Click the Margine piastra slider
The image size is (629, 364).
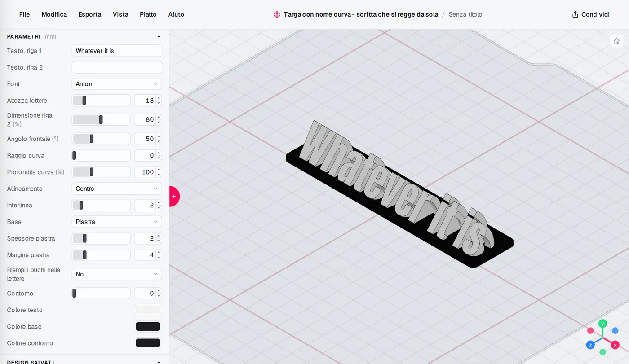[x=101, y=255]
